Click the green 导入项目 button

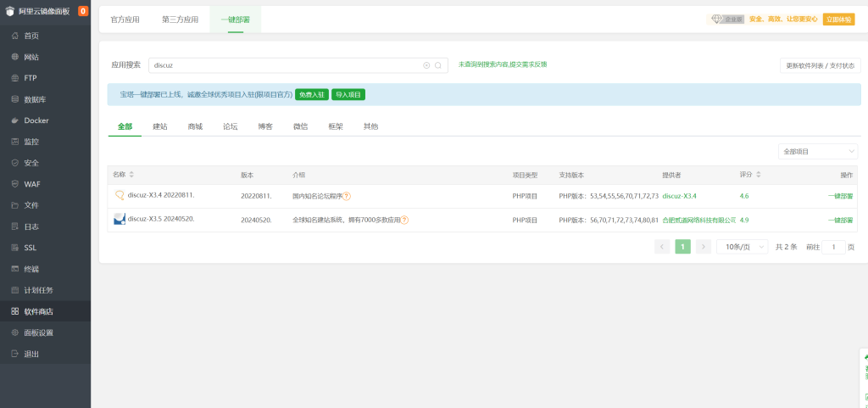coord(348,95)
